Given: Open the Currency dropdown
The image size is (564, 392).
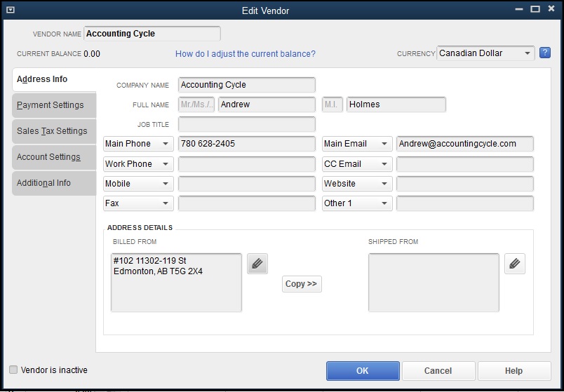Looking at the screenshot, I should 485,53.
